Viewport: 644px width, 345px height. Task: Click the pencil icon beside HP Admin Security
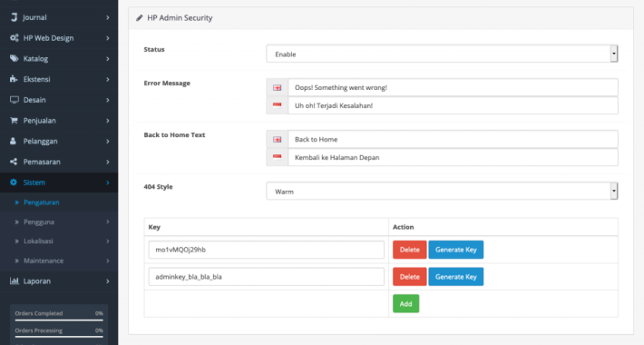[x=140, y=17]
